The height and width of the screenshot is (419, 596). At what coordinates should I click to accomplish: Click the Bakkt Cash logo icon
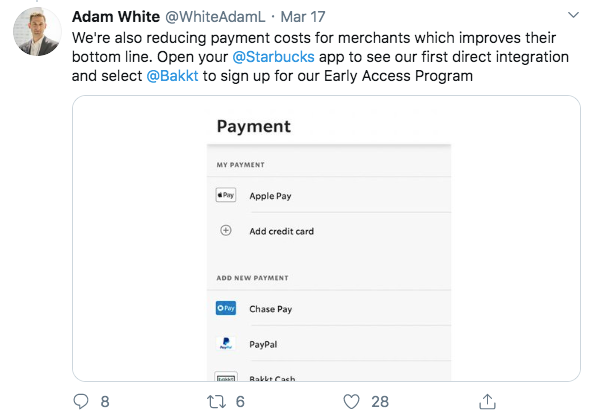coord(226,377)
